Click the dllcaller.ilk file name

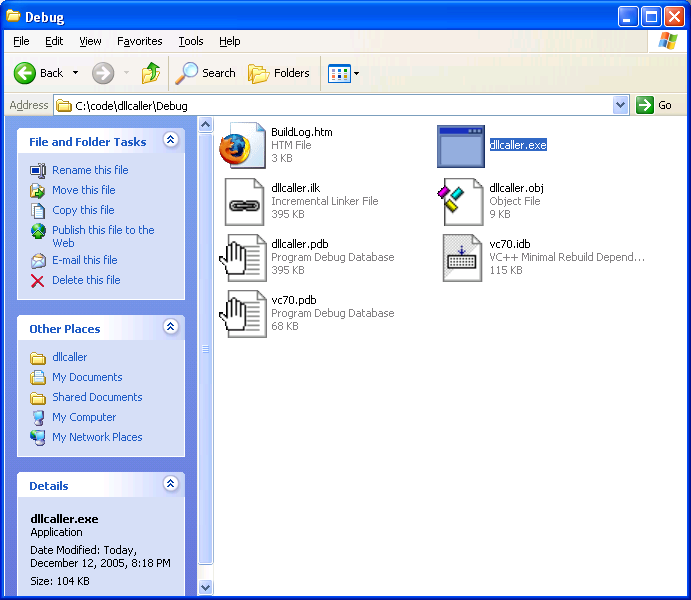(296, 188)
